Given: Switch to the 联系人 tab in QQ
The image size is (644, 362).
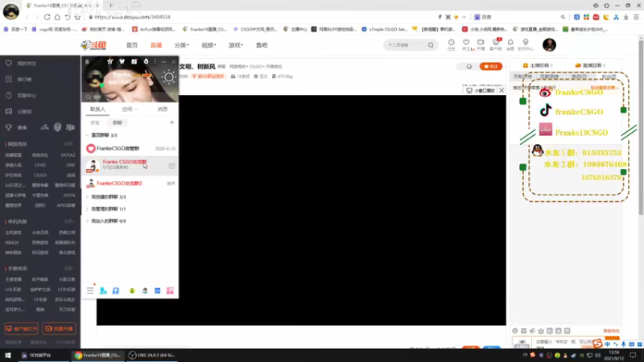Looking at the screenshot, I should [x=97, y=109].
